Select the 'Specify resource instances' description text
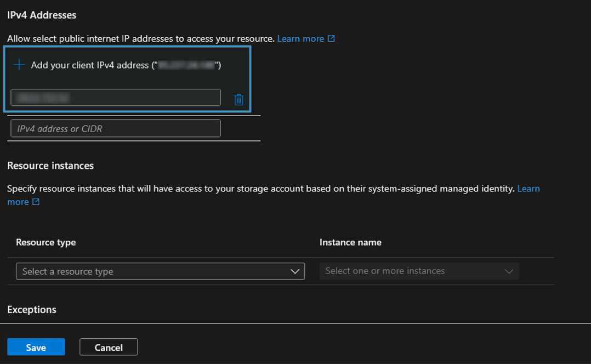This screenshot has height=364, width=591. coord(261,189)
